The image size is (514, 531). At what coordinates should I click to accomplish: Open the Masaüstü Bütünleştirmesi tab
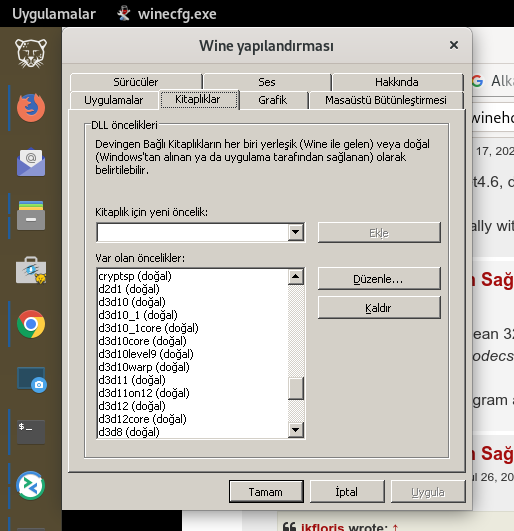click(x=386, y=100)
